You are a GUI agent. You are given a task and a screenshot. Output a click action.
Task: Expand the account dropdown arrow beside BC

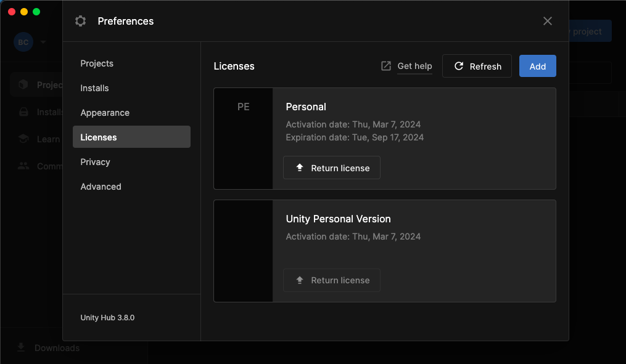point(43,42)
